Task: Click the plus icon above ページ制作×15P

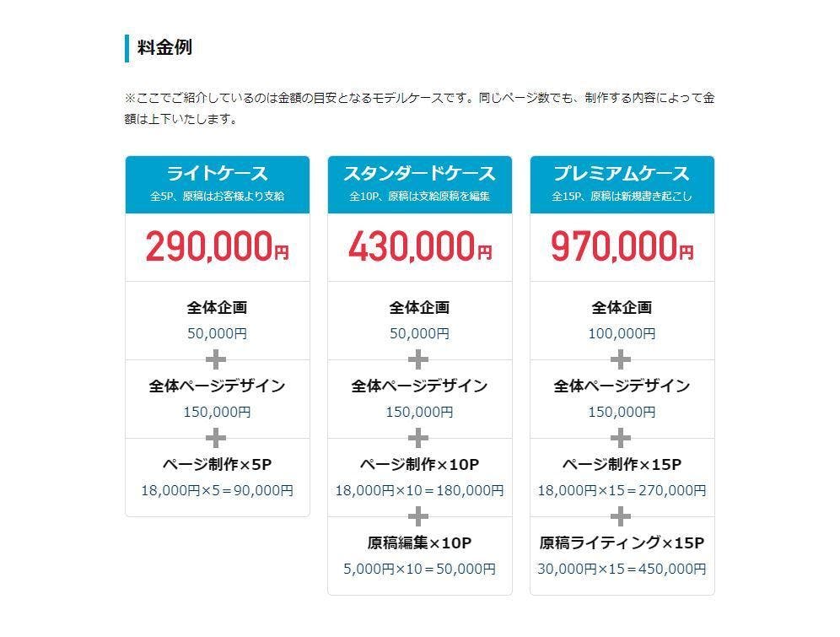Action: click(x=622, y=438)
